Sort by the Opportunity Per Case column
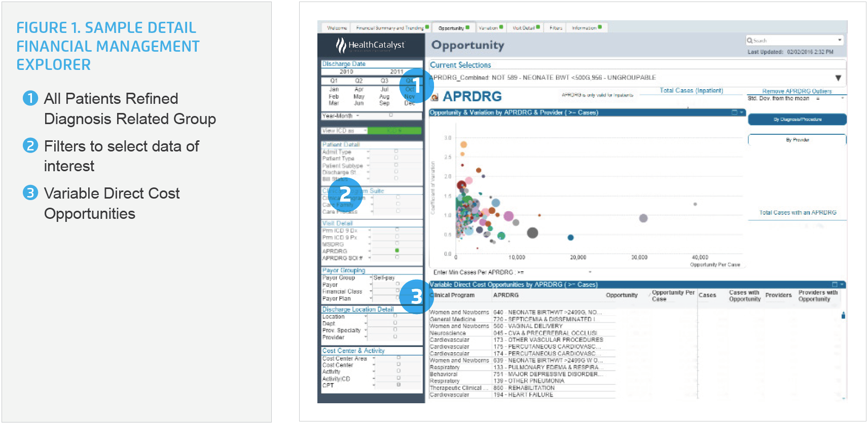868x423 pixels. pos(673,295)
